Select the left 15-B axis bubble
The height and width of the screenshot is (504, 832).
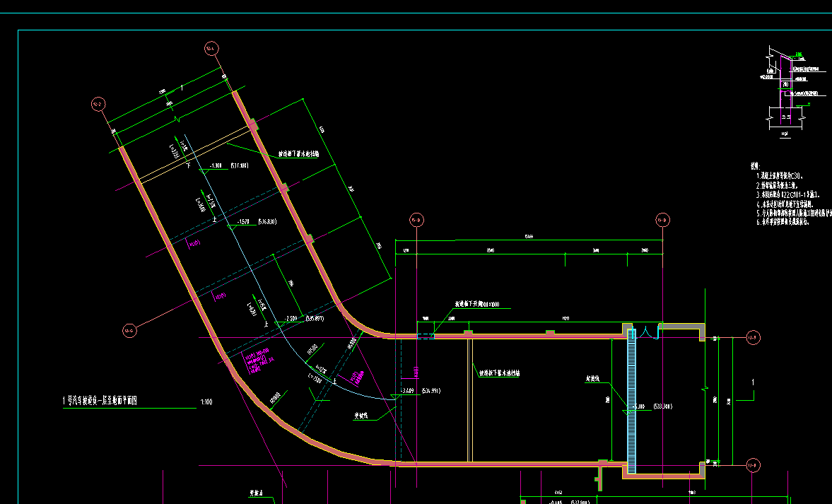pos(416,220)
